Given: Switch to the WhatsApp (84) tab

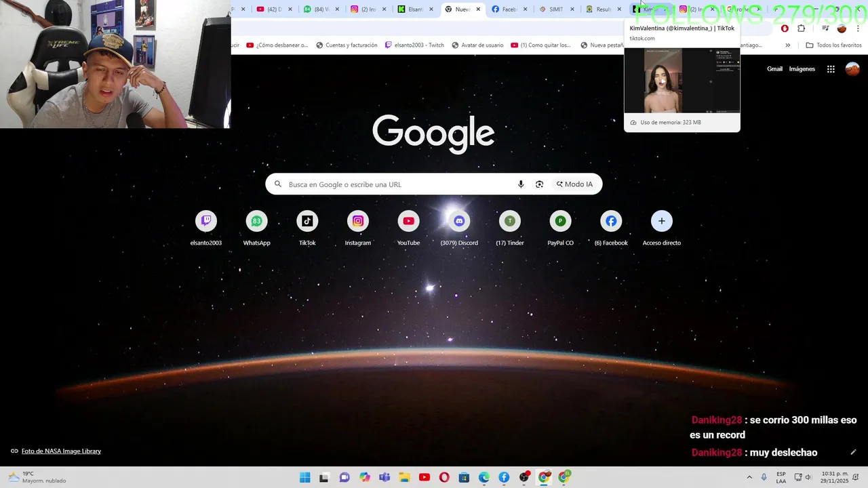Looking at the screenshot, I should [322, 9].
